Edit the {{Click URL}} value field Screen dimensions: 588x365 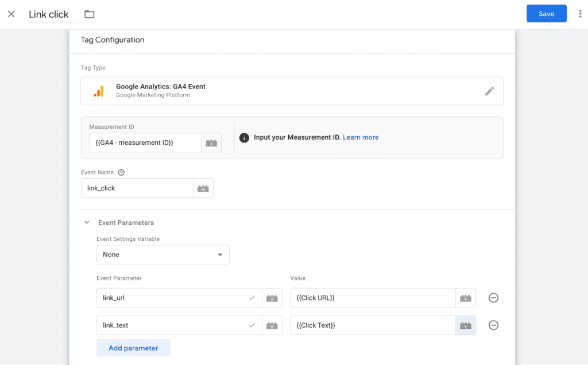tap(373, 298)
